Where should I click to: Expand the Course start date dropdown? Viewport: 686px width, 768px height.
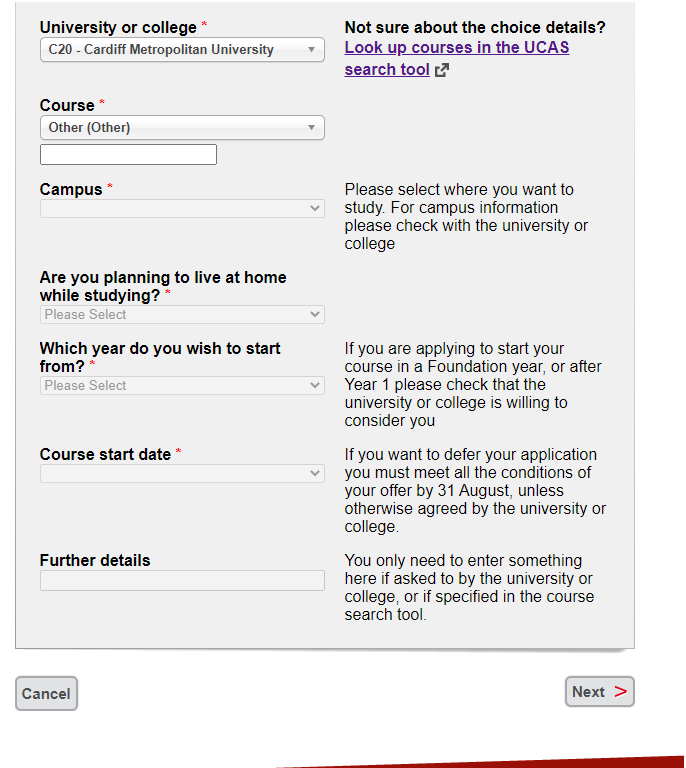click(182, 473)
